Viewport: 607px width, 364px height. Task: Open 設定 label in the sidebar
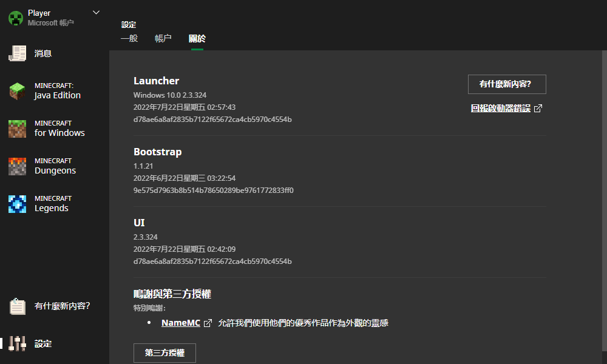pos(43,343)
